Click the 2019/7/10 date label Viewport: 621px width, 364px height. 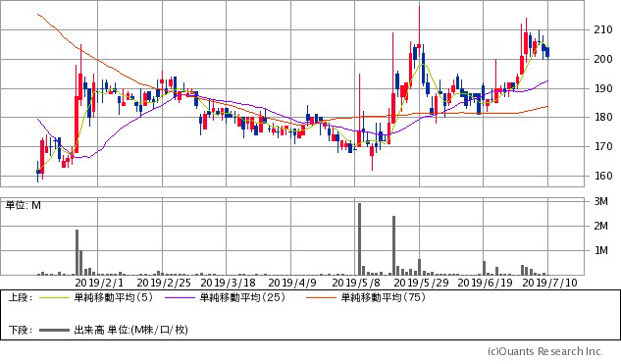549,283
